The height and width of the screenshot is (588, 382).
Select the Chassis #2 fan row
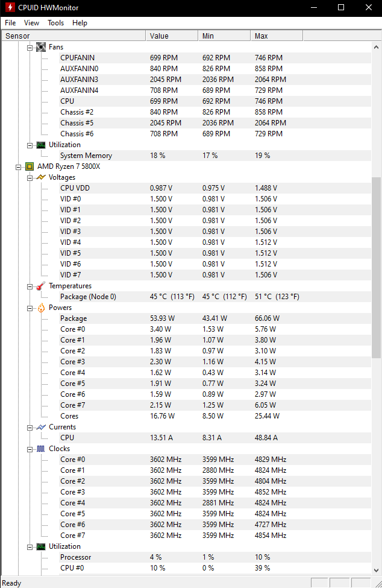pyautogui.click(x=215, y=112)
